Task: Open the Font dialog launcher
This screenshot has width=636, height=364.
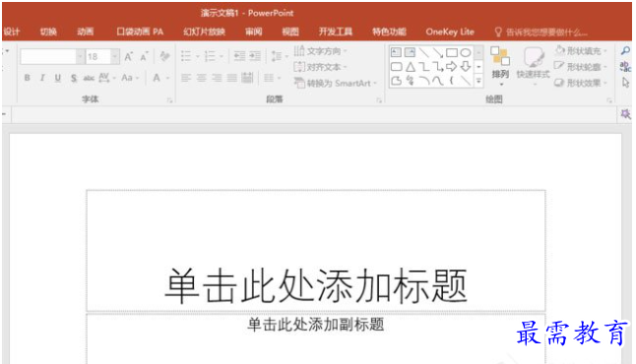Action: 169,100
